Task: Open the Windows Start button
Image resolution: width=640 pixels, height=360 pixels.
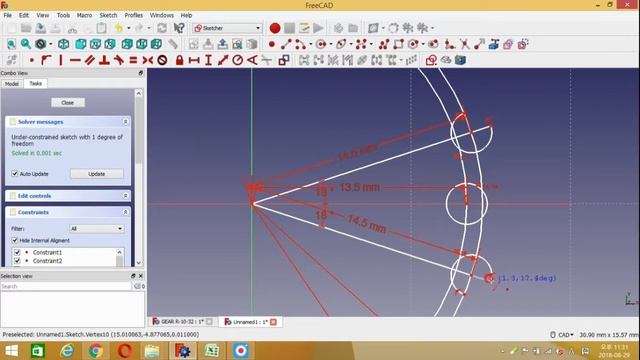Action: [x=11, y=351]
